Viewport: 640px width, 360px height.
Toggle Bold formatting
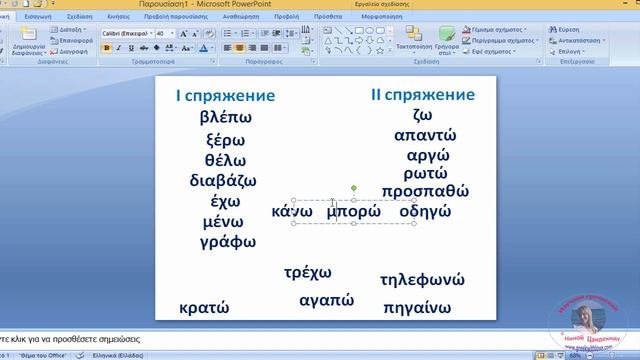pyautogui.click(x=107, y=48)
